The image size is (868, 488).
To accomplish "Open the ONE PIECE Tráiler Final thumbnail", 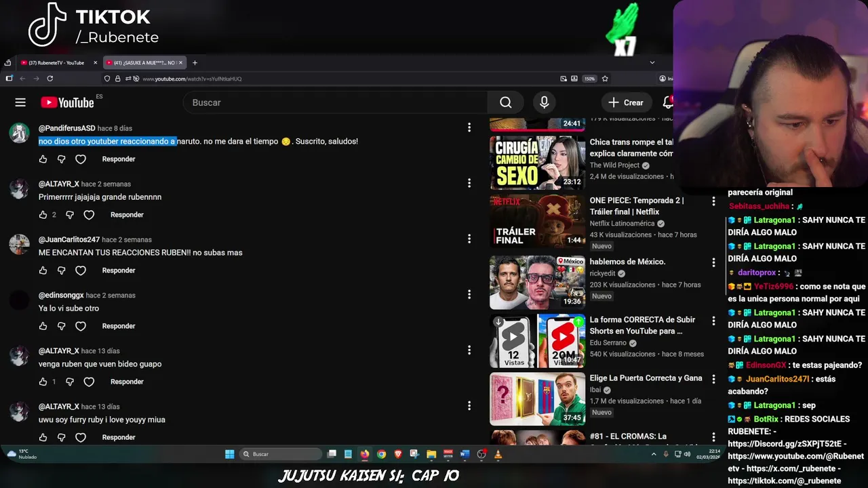I will pyautogui.click(x=537, y=220).
